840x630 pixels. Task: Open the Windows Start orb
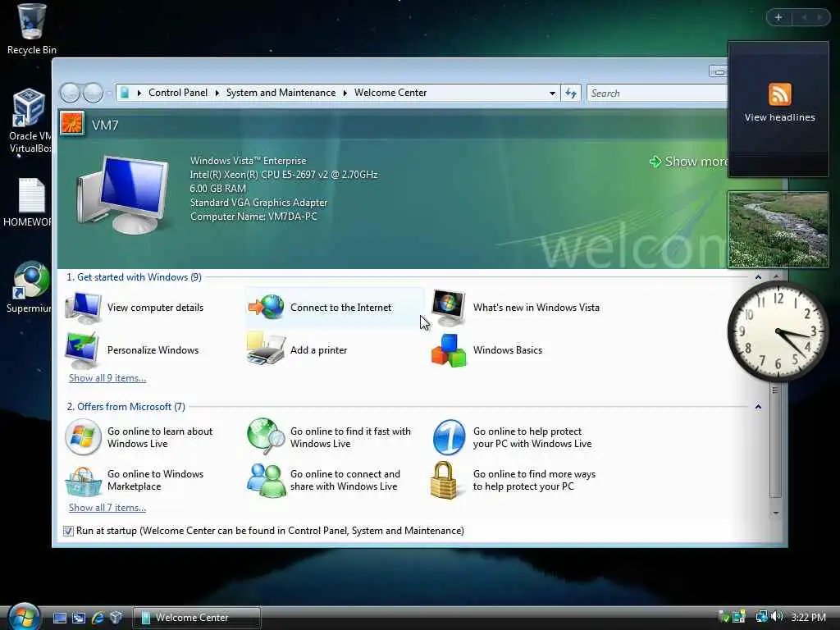click(x=24, y=616)
